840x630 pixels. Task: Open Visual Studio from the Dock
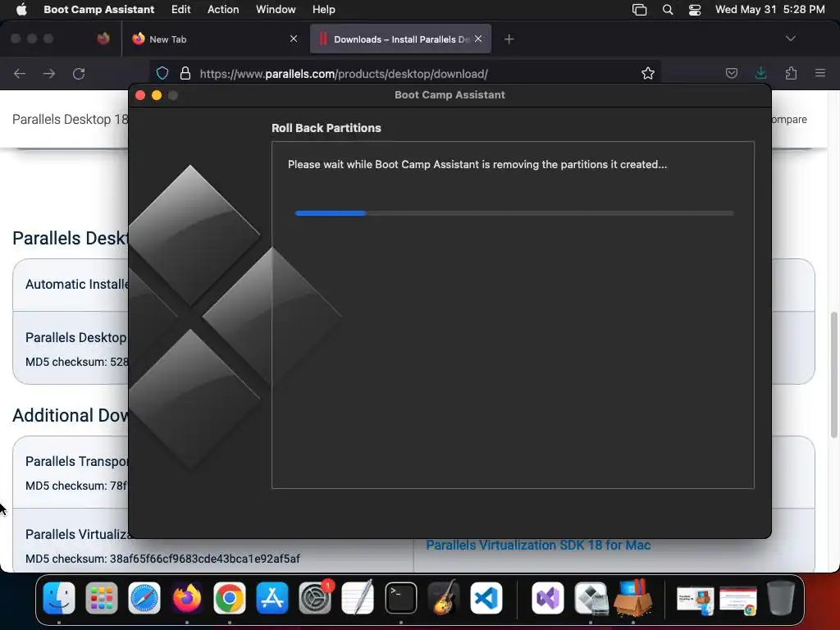click(547, 597)
